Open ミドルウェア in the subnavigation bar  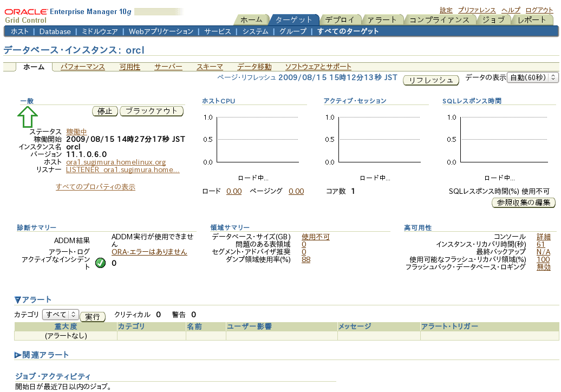click(x=100, y=31)
